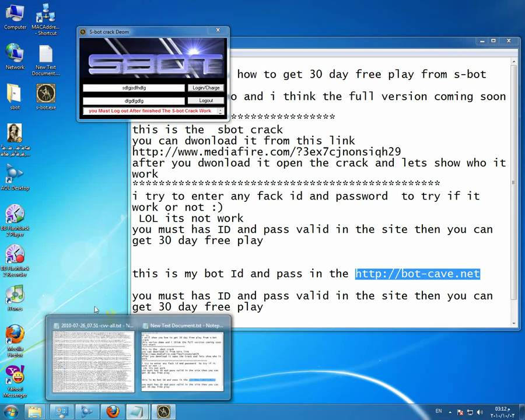Click the highlighted http://bot-cave.net text
525x420 pixels.
[418, 274]
